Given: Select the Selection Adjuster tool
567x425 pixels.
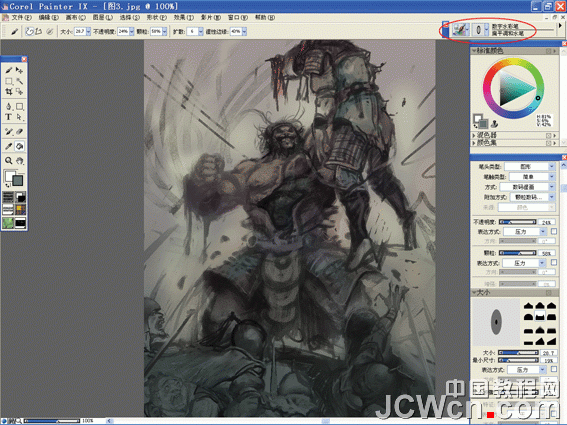Looking at the screenshot, I should click(x=20, y=92).
